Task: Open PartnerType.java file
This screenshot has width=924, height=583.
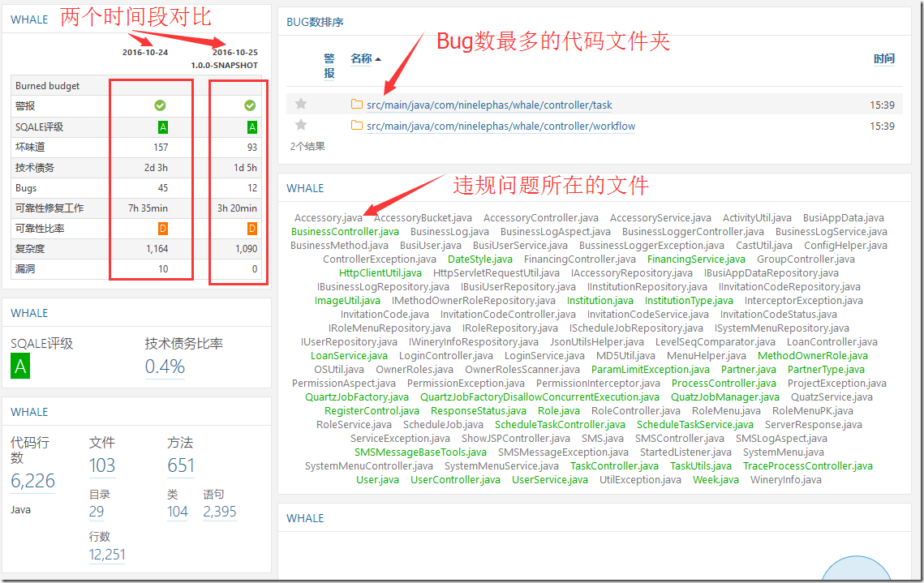Action: point(826,369)
